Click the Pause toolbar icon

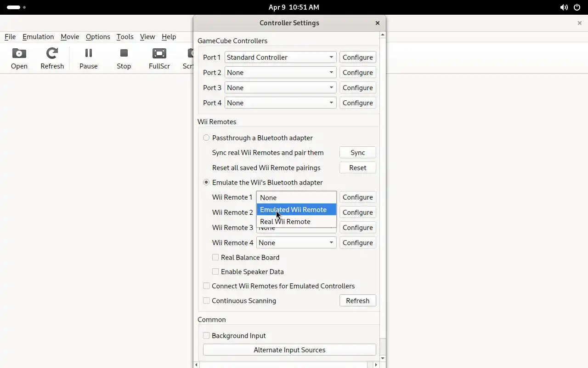88,58
